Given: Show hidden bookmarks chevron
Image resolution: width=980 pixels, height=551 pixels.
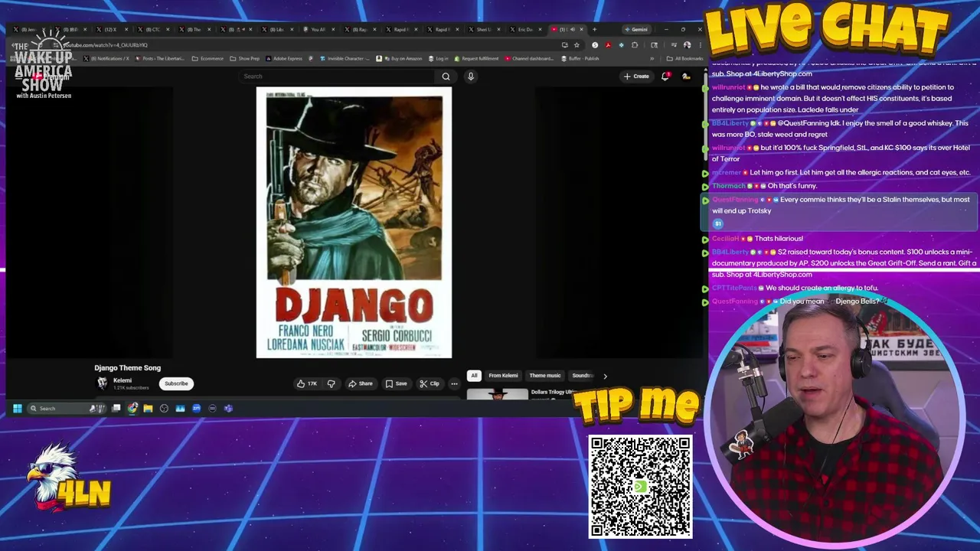Looking at the screenshot, I should coord(652,59).
